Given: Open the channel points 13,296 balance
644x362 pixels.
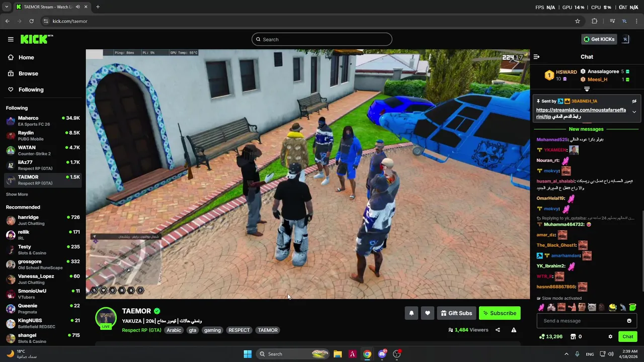Looking at the screenshot, I should point(551,336).
